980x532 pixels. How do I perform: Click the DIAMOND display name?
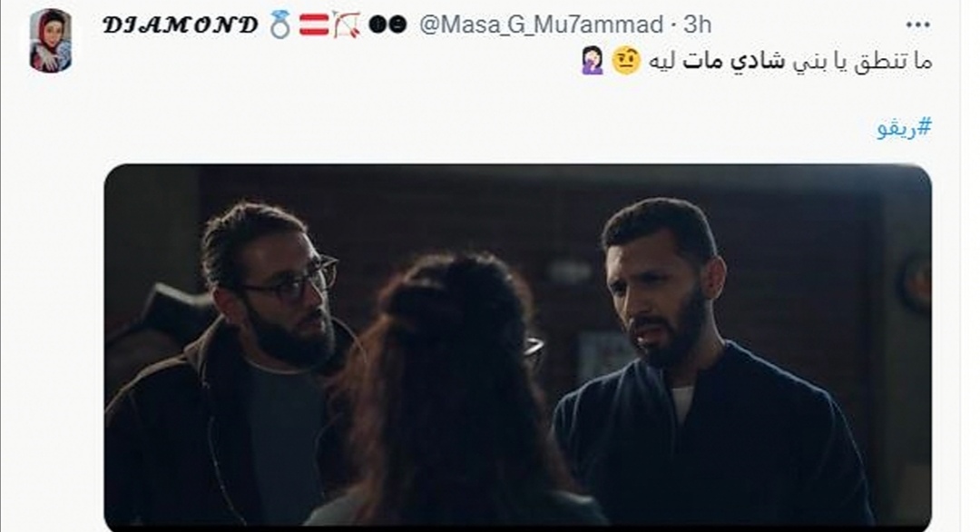[x=180, y=25]
